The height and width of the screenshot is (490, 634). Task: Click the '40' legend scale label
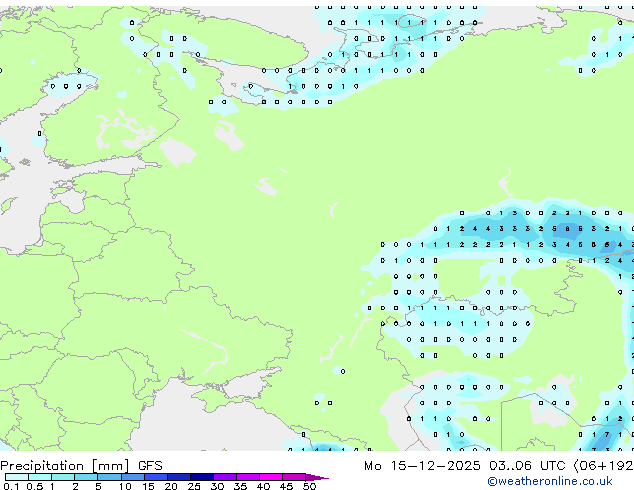pos(263,486)
